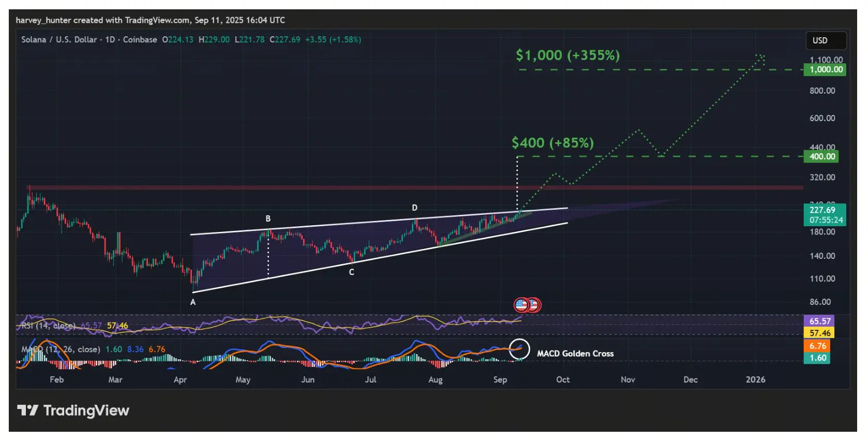The height and width of the screenshot is (439, 868).
Task: Click the green 400.00 price axis label
Action: tap(821, 156)
